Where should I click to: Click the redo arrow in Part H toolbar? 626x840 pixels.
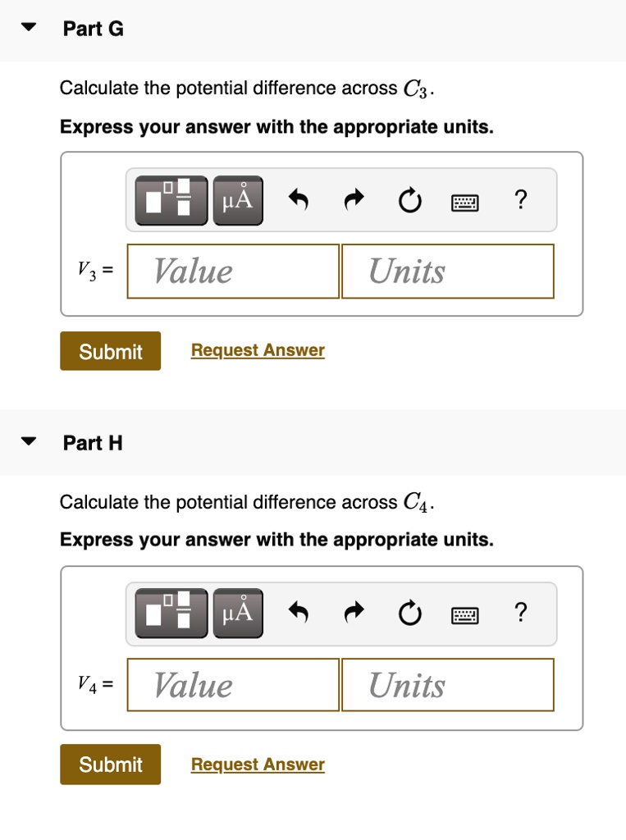354,613
